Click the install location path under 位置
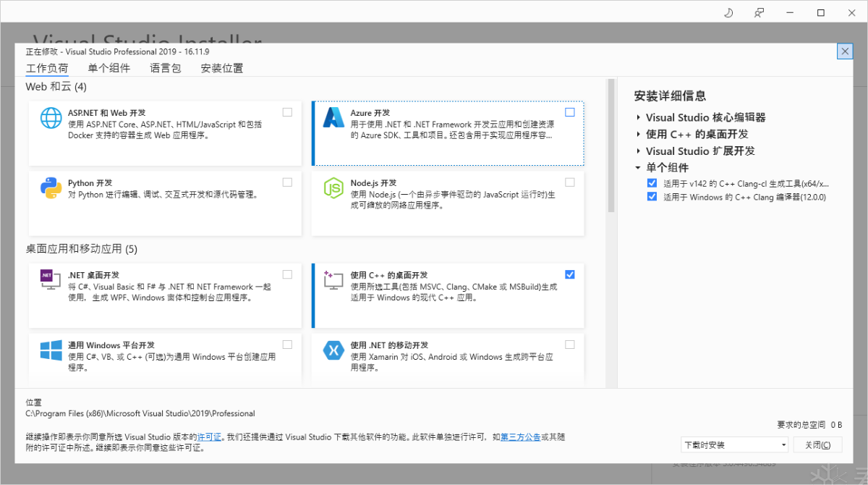This screenshot has width=868, height=485. point(140,413)
